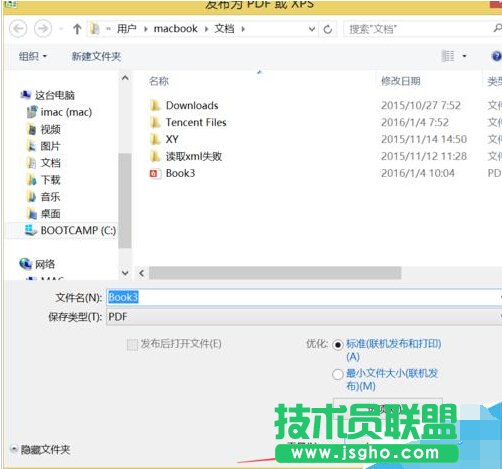The width and height of the screenshot is (502, 469).
Task: Open the 组织 menu
Action: [33, 56]
